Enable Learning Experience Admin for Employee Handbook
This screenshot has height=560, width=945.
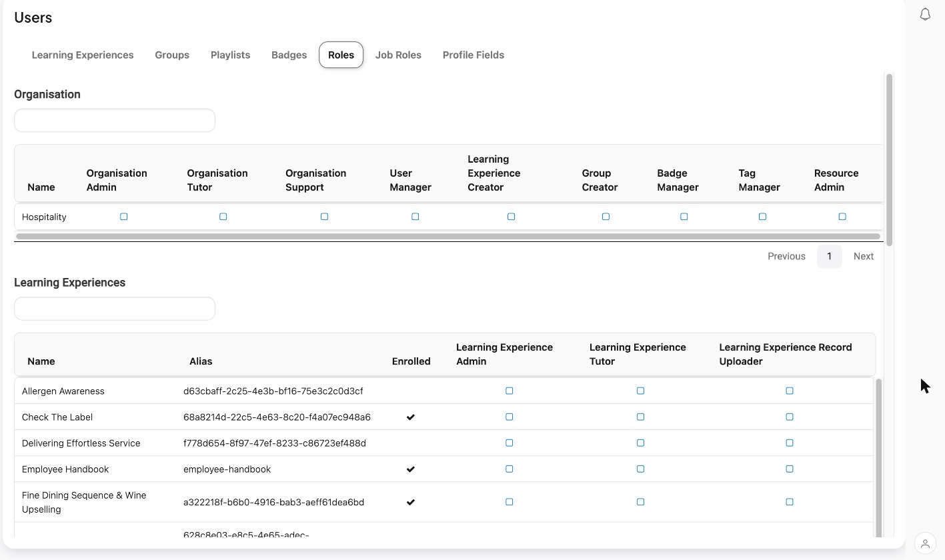(509, 469)
